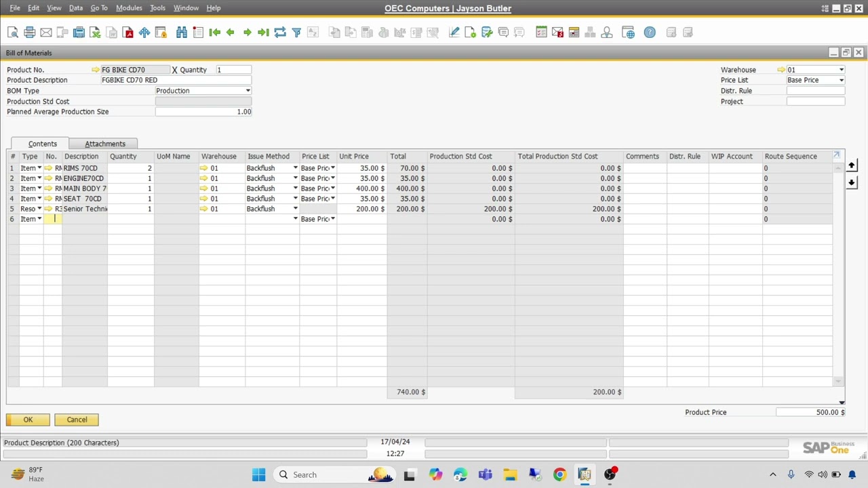Open Google Chrome from taskbar
Viewport: 868px width, 488px height.
coord(559,474)
